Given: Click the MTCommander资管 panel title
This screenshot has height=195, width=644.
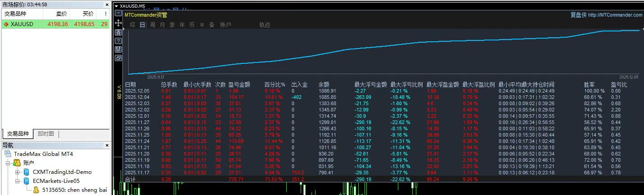Looking at the screenshot, I should point(146,15).
